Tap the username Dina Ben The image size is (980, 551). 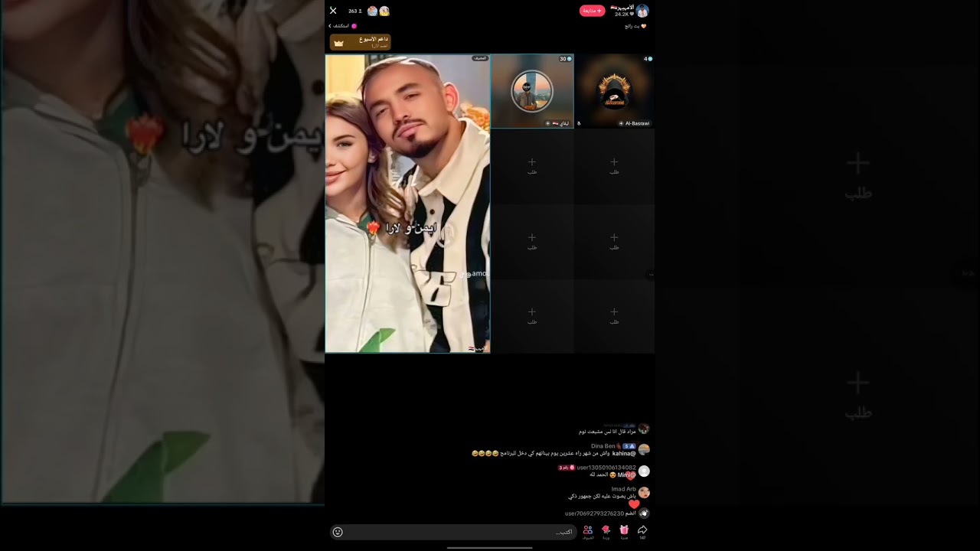603,446
